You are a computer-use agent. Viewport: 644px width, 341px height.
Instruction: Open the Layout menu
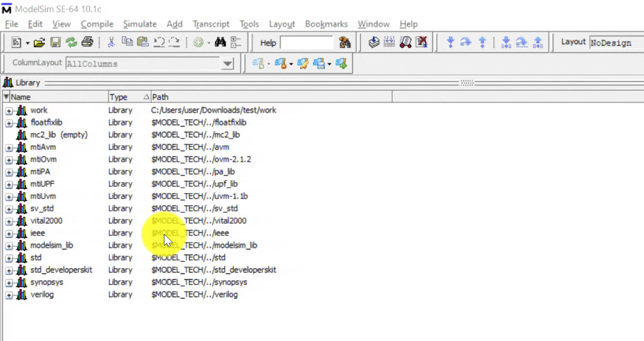tap(282, 24)
